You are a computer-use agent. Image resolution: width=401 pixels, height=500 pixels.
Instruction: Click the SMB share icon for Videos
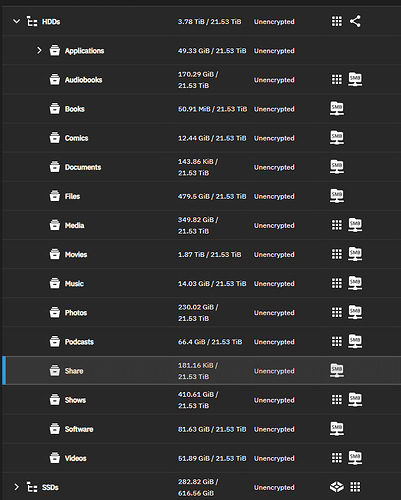click(355, 458)
